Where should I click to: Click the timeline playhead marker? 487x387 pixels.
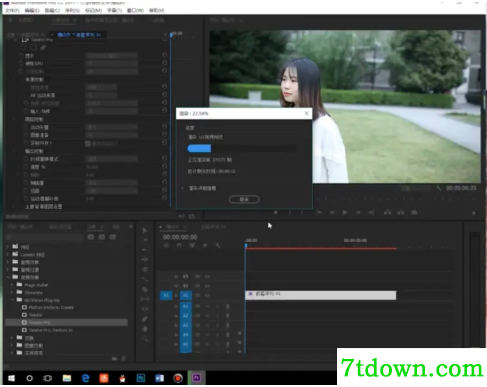pyautogui.click(x=246, y=246)
